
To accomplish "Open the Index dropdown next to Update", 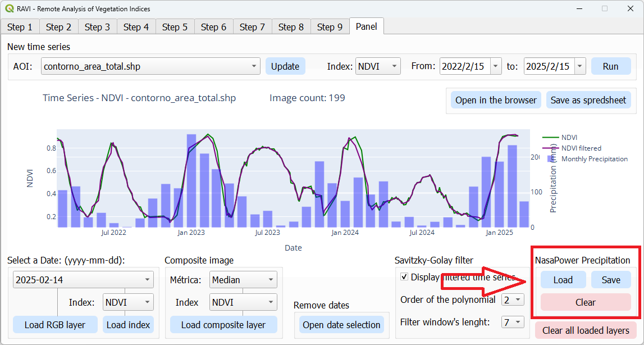I will 378,66.
